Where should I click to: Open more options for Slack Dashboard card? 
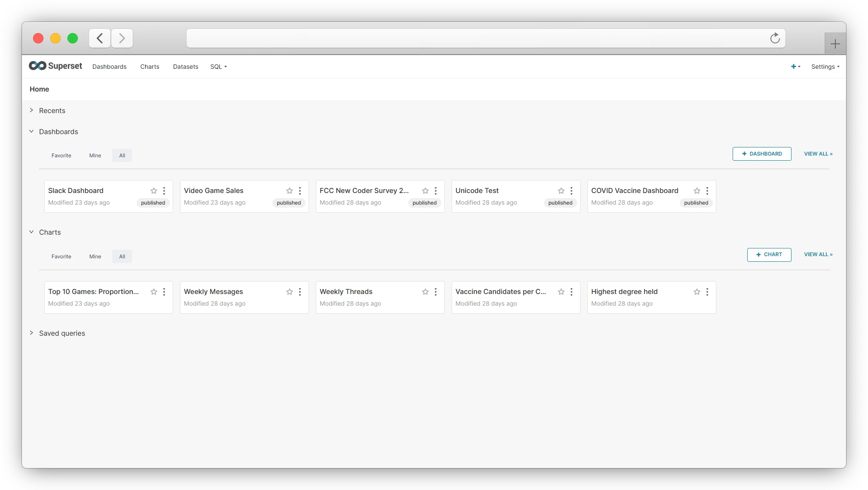(164, 191)
